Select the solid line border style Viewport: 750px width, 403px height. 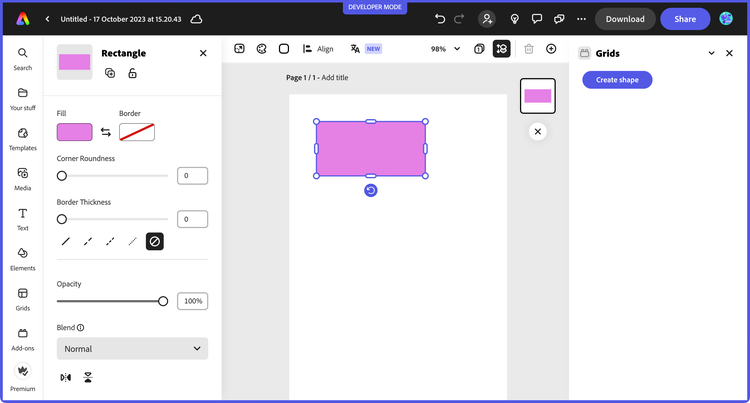pyautogui.click(x=66, y=241)
